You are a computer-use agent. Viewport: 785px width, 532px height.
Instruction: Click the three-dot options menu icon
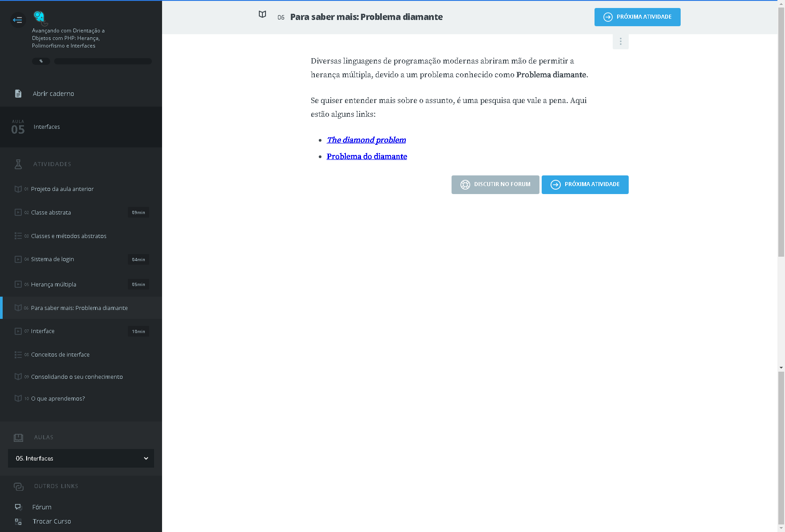(620, 41)
